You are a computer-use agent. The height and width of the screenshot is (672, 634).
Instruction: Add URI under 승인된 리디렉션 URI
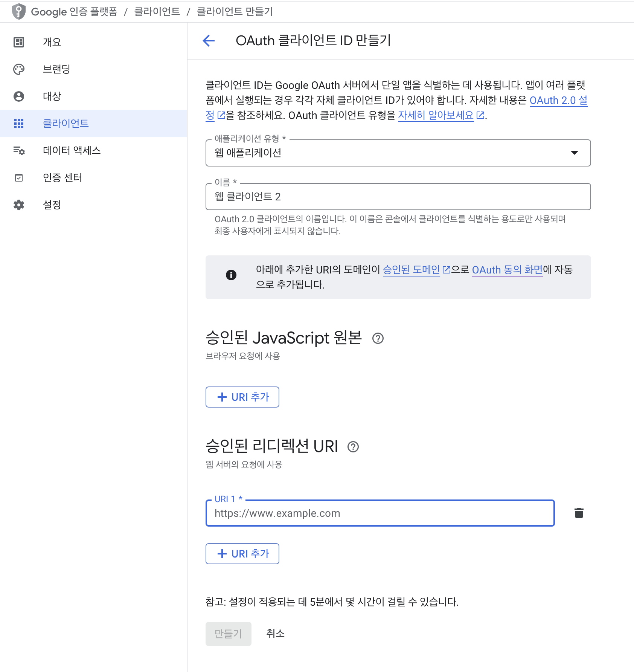242,554
